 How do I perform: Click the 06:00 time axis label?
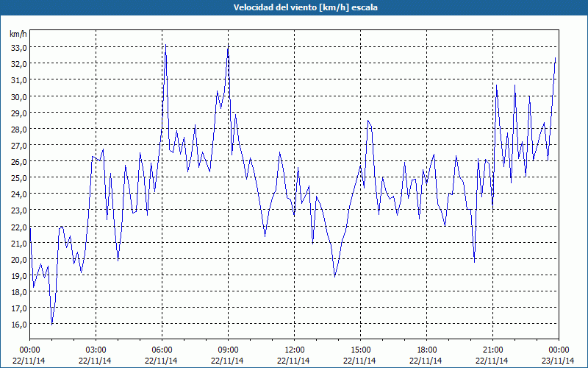click(162, 350)
